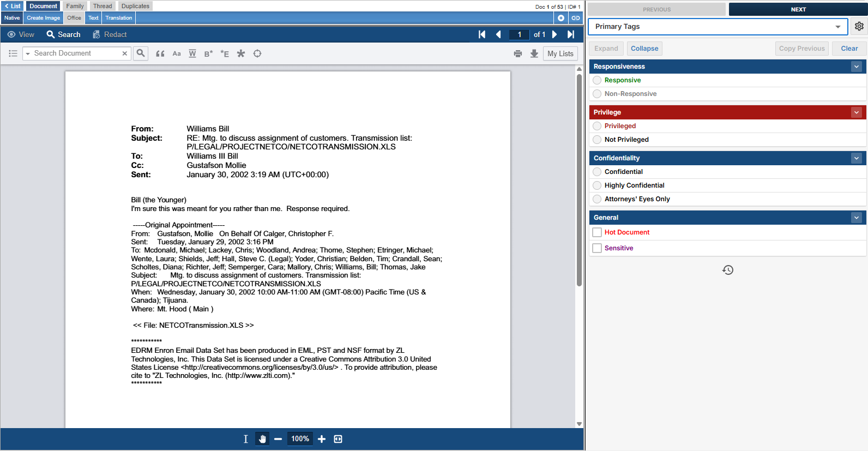The height and width of the screenshot is (451, 868).
Task: Collapse the Responsiveness section
Action: pyautogui.click(x=857, y=67)
